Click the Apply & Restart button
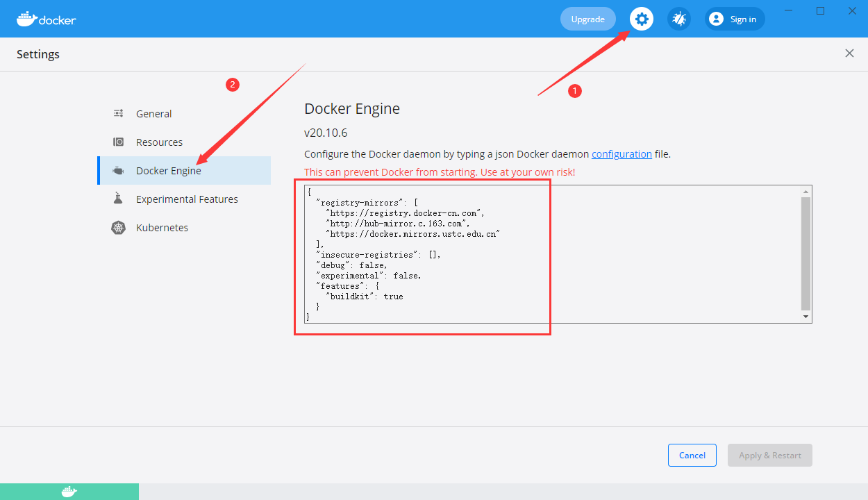The width and height of the screenshot is (868, 500). click(x=770, y=455)
